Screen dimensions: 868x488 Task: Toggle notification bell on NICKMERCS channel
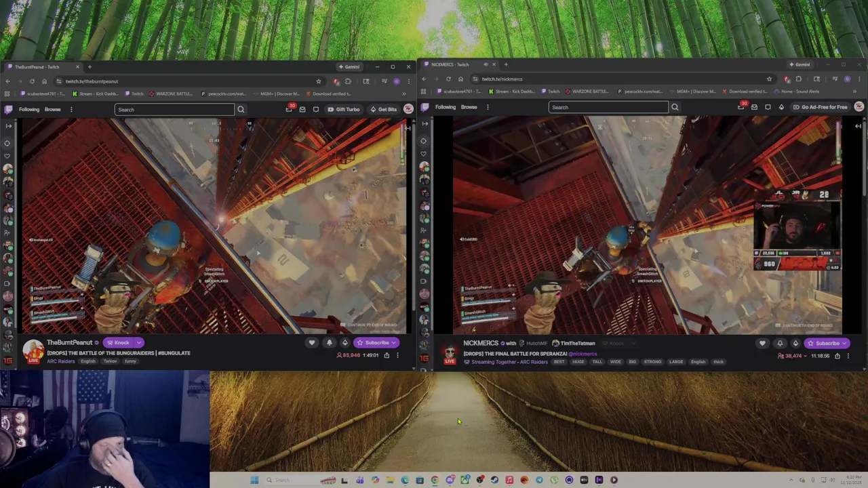tap(779, 344)
